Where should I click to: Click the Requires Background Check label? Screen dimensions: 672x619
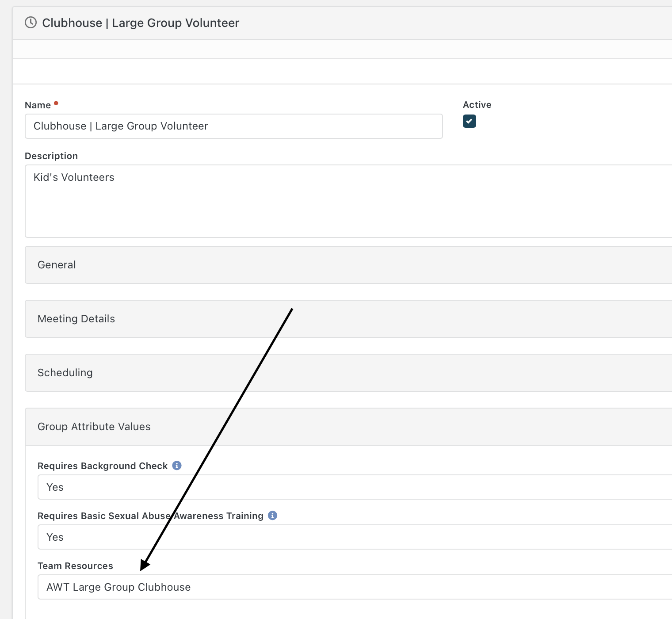(x=103, y=466)
